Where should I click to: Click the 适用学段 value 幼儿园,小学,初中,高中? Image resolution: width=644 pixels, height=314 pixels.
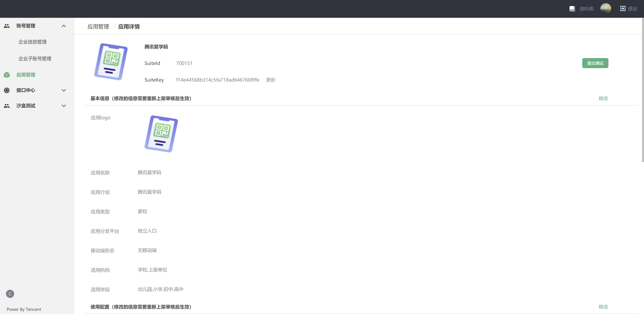point(161,289)
